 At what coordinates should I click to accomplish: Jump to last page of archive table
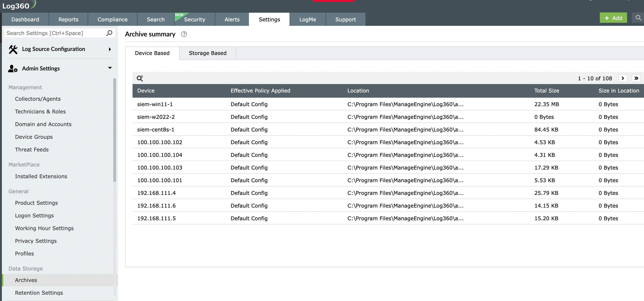[x=636, y=78]
